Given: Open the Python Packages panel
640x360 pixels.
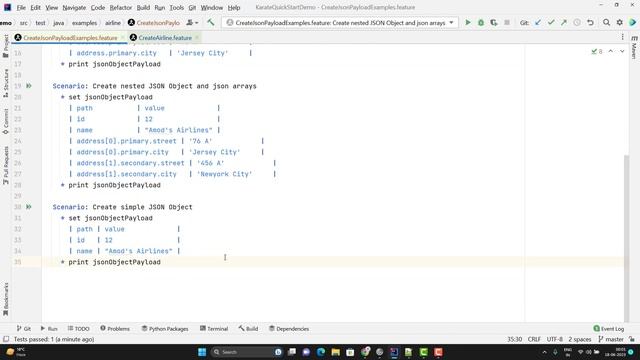Looking at the screenshot, I should tap(165, 329).
